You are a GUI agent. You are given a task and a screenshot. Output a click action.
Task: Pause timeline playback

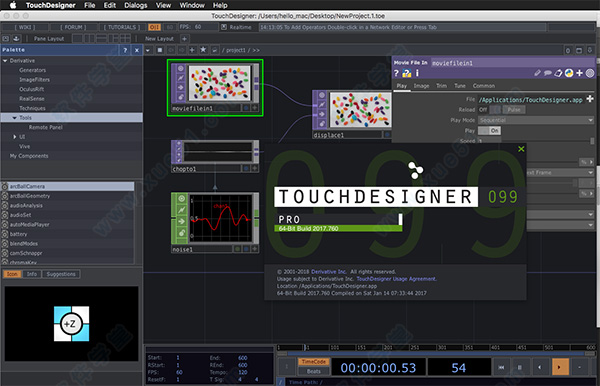(520, 367)
